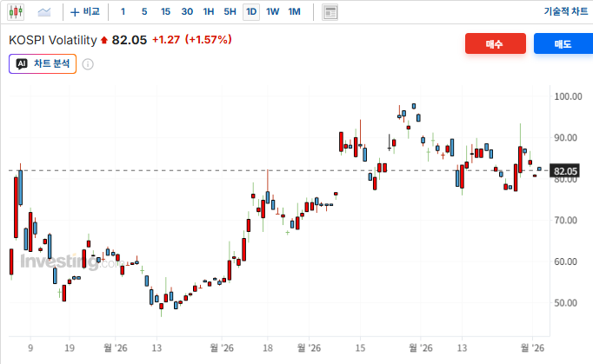This screenshot has width=593, height=364.
Task: Click the 100.00 y-axis label
Action: coord(568,96)
